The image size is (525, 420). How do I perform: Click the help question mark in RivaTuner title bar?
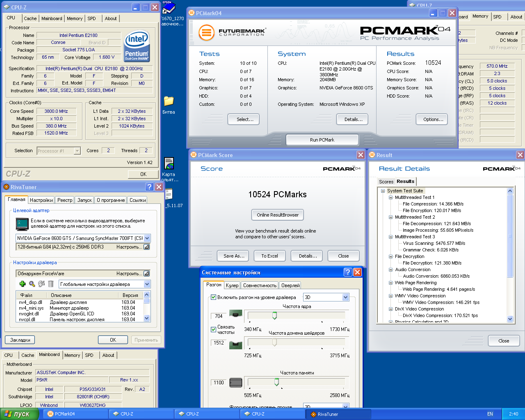point(149,187)
